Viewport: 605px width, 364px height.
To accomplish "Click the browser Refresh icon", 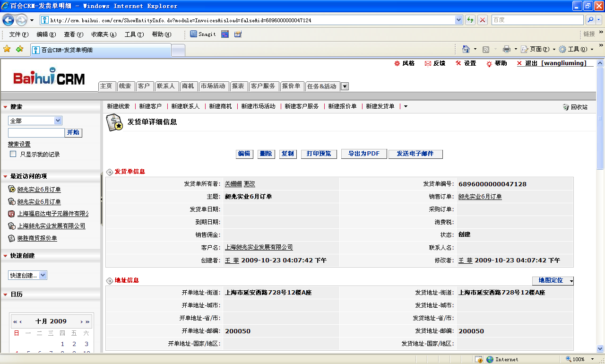I will (470, 20).
